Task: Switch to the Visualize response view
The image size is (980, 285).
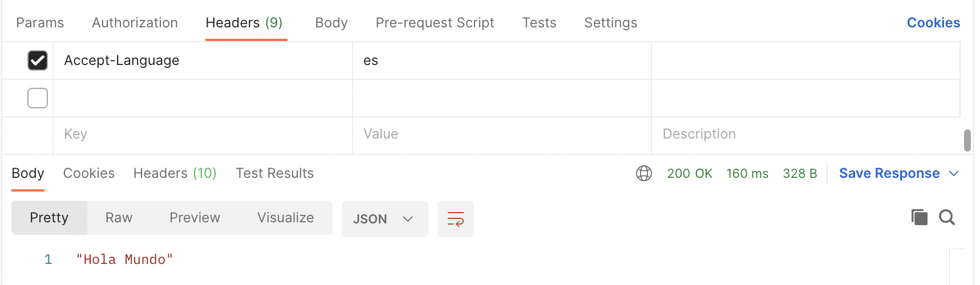Action: 285,218
